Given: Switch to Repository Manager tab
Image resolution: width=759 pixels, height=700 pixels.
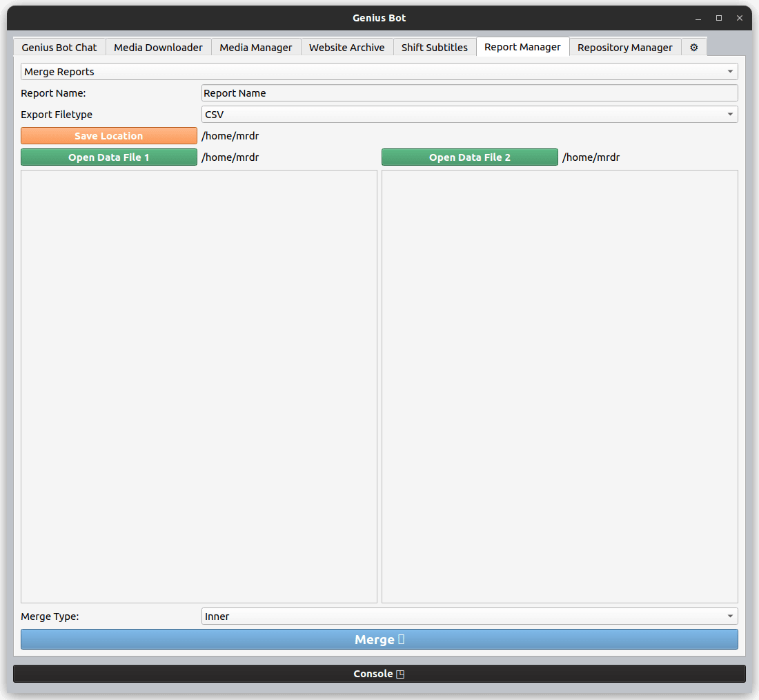Looking at the screenshot, I should point(625,48).
